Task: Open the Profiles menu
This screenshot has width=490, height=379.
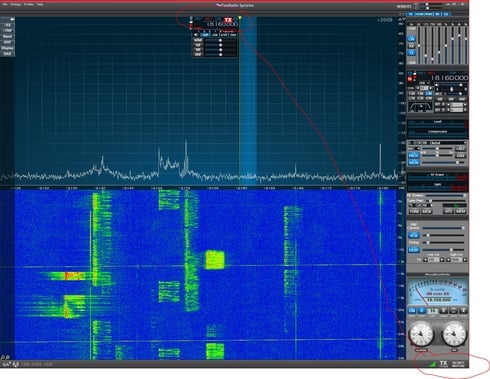Action: (x=29, y=5)
